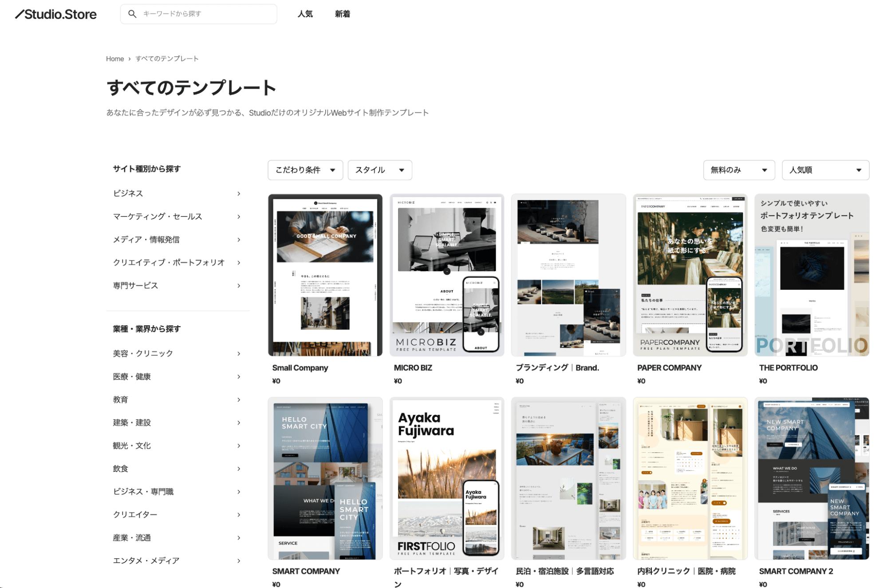Open the 無料のみ price filter dropdown
Screen dimensions: 887x588
[x=739, y=170]
